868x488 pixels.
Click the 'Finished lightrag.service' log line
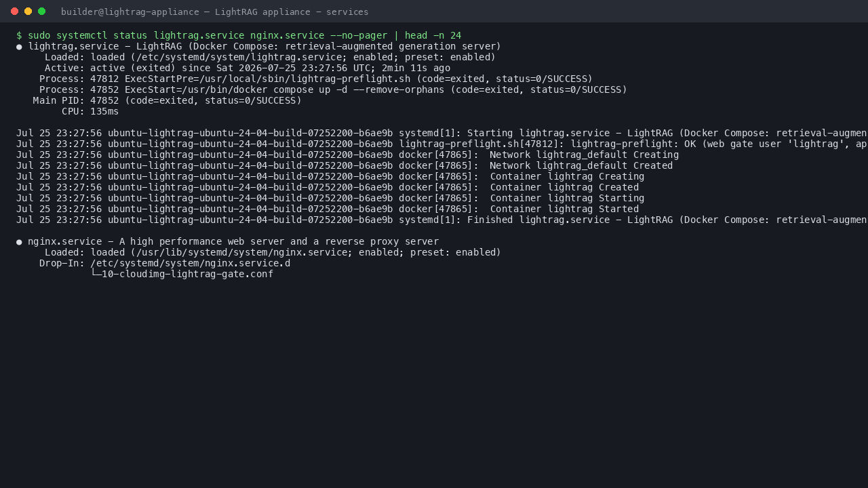pos(442,220)
